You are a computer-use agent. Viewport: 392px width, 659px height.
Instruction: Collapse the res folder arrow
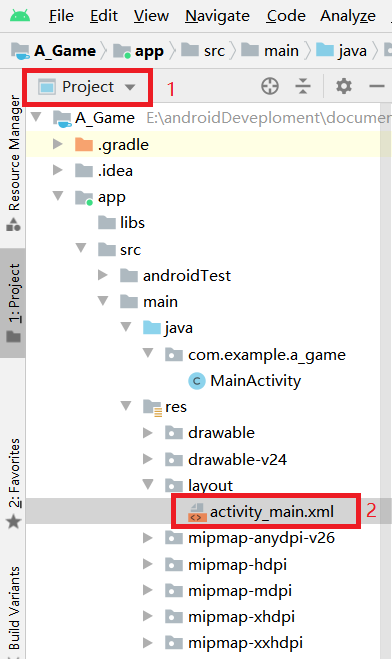coord(126,406)
